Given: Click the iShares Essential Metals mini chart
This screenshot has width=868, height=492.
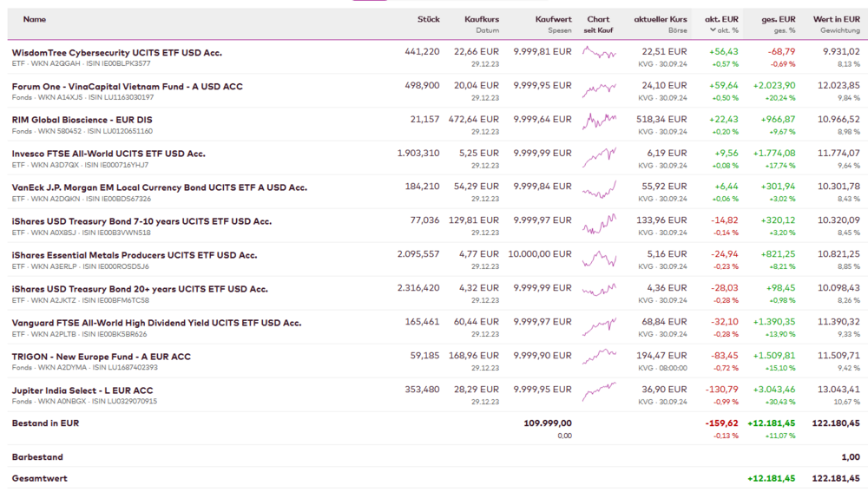Looking at the screenshot, I should tap(599, 258).
